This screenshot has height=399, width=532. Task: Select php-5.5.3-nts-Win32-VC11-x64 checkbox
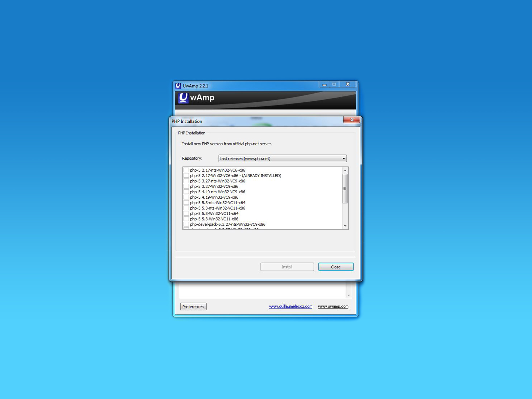(186, 203)
